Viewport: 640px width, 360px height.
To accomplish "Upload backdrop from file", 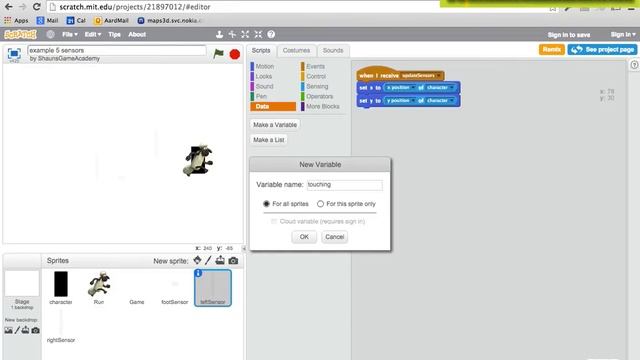I will (x=25, y=330).
